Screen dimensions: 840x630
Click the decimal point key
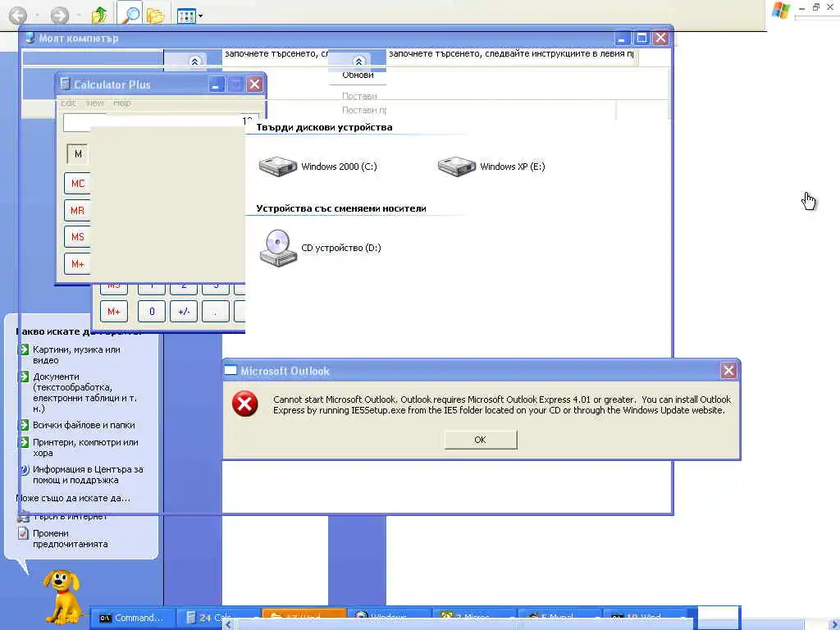(216, 311)
